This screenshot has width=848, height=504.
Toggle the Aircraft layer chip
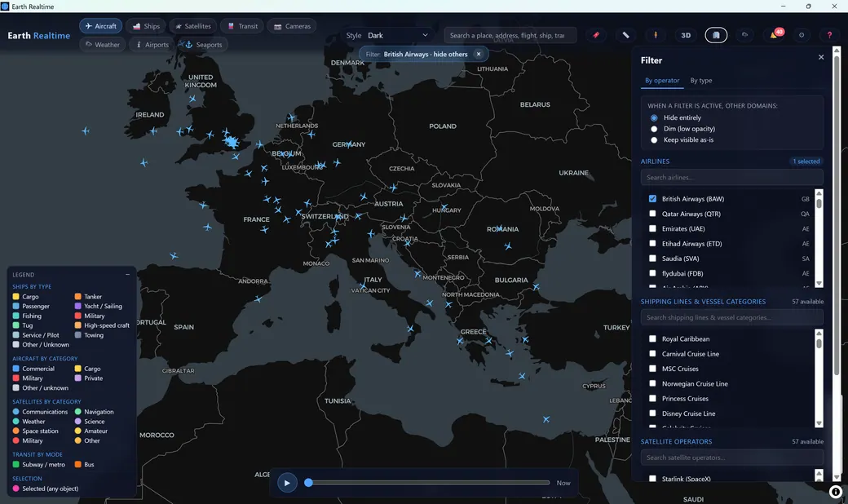[x=100, y=26]
